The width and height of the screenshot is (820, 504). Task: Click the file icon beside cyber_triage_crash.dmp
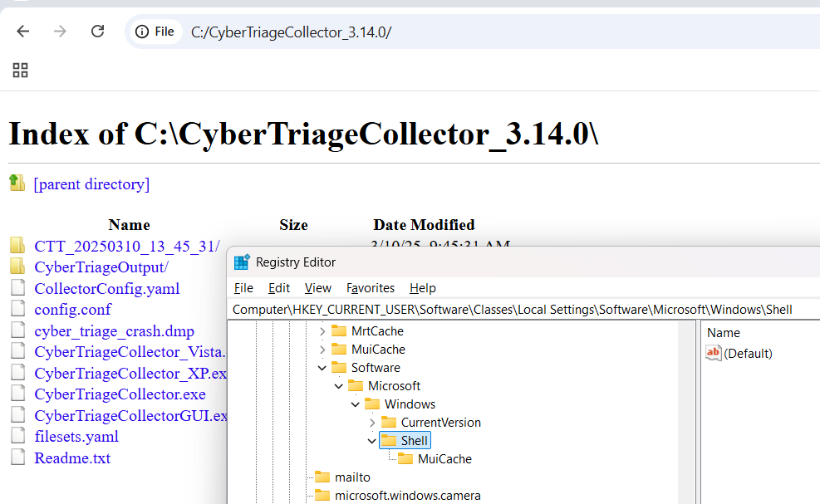coord(18,330)
